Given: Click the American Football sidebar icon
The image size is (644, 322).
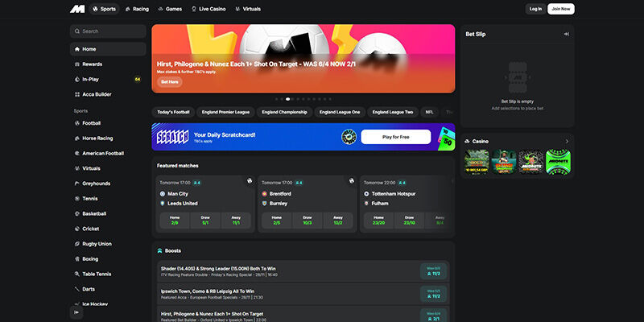Looking at the screenshot, I should pos(77,153).
